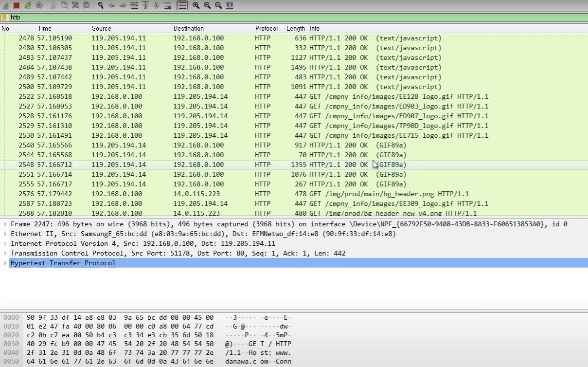Select packet 2489 row
Viewport: 588px width, 367px height.
coord(294,77)
